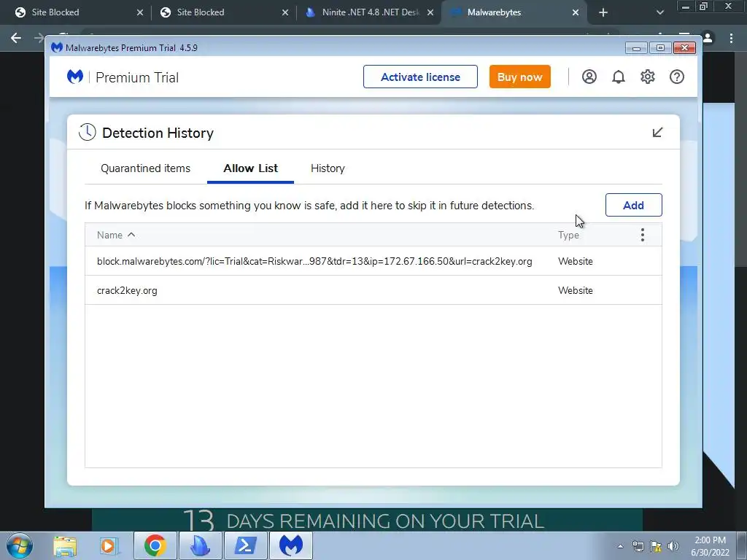The height and width of the screenshot is (560, 747).
Task: Open the Malwarebytes account icon
Action: pos(589,77)
